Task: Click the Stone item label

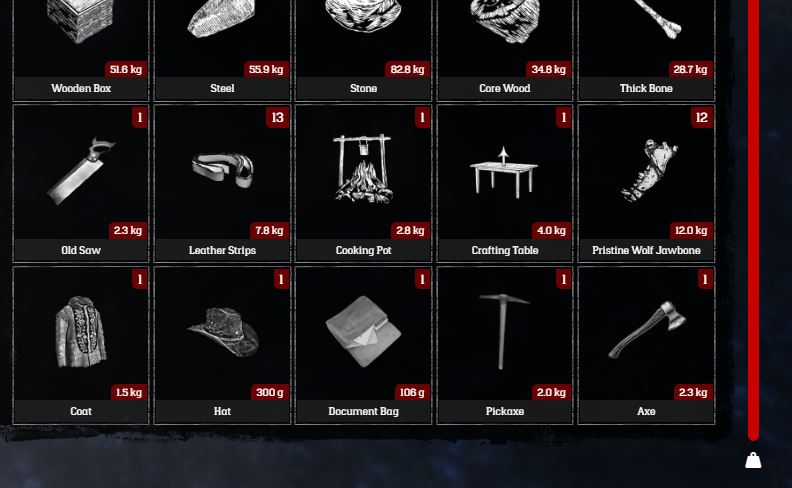Action: tap(364, 88)
